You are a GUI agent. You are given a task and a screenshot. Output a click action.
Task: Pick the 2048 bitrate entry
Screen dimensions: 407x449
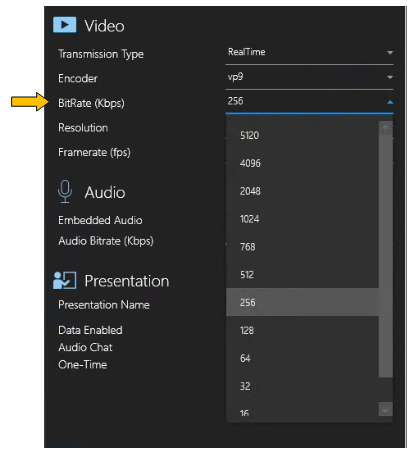[302, 191]
